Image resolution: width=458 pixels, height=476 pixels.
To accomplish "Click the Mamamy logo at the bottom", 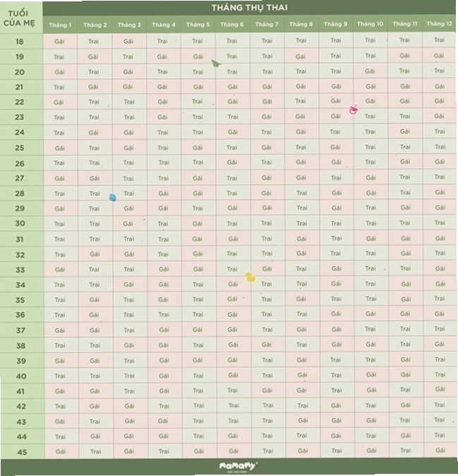I will point(238,467).
